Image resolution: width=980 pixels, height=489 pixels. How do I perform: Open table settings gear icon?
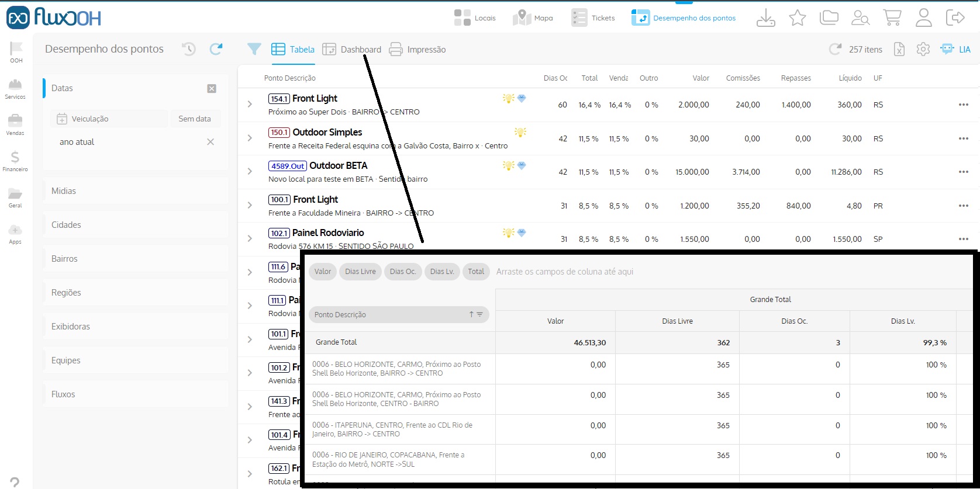tap(923, 50)
